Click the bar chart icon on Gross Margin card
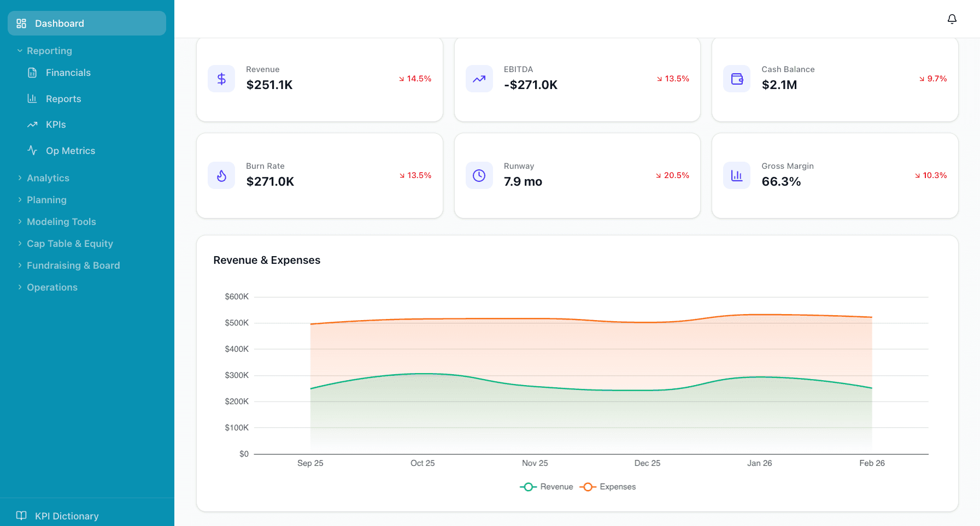 736,175
